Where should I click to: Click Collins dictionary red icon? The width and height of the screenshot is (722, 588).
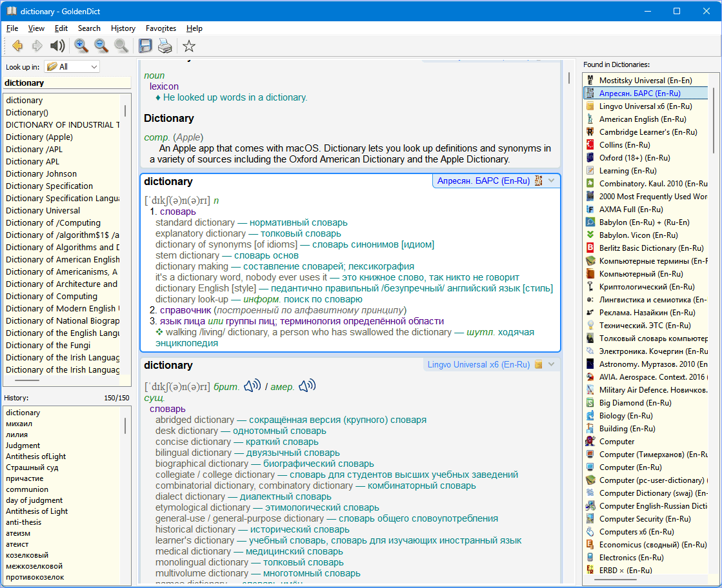point(590,144)
